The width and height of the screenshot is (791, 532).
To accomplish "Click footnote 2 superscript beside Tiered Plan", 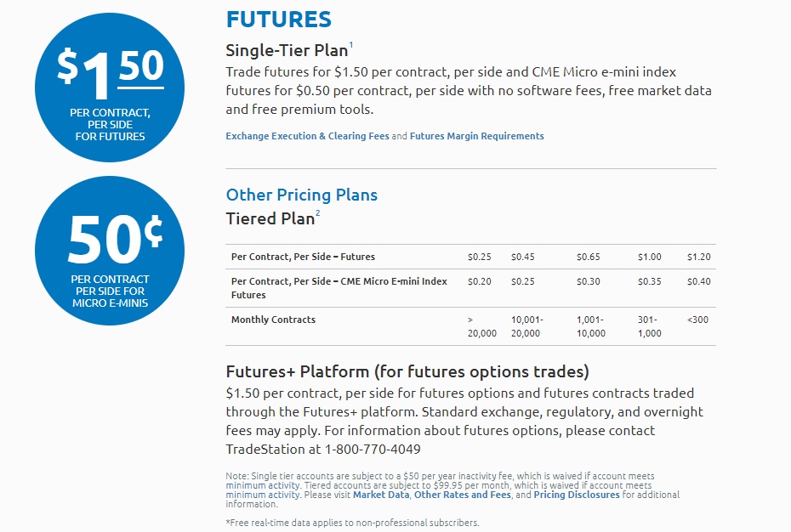I will point(318,212).
